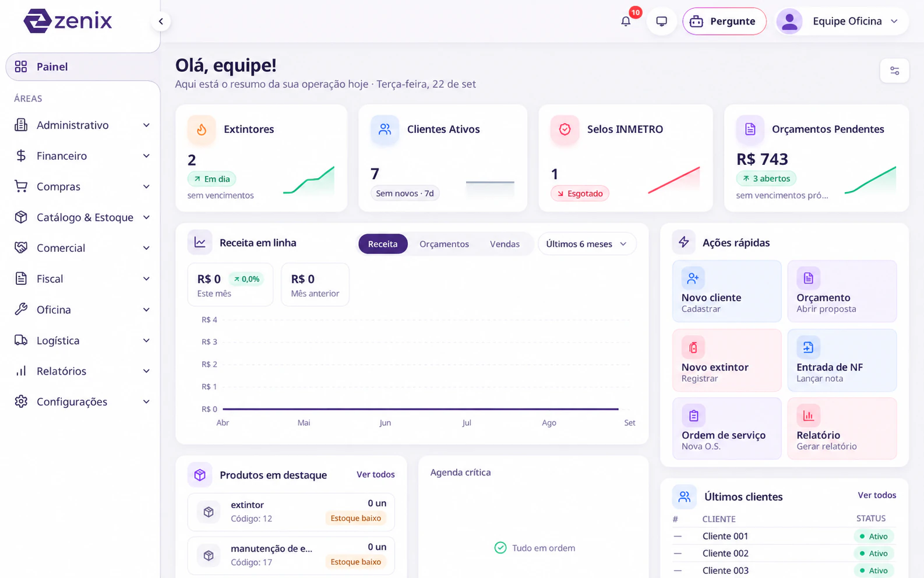924x578 pixels.
Task: Click the Ordem de serviço quick action
Action: tap(726, 429)
